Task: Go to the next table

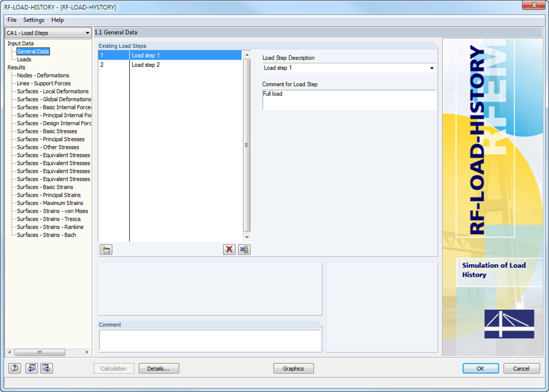Action: pyautogui.click(x=46, y=368)
